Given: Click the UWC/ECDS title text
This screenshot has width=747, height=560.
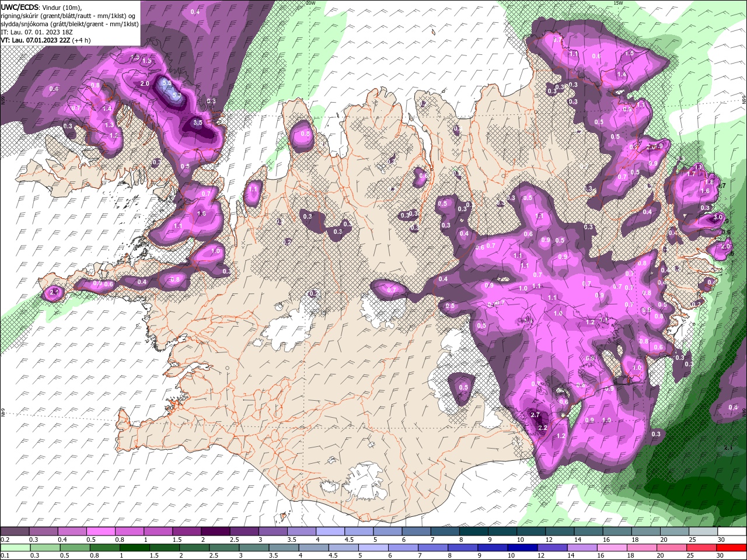Looking at the screenshot, I should (19, 6).
